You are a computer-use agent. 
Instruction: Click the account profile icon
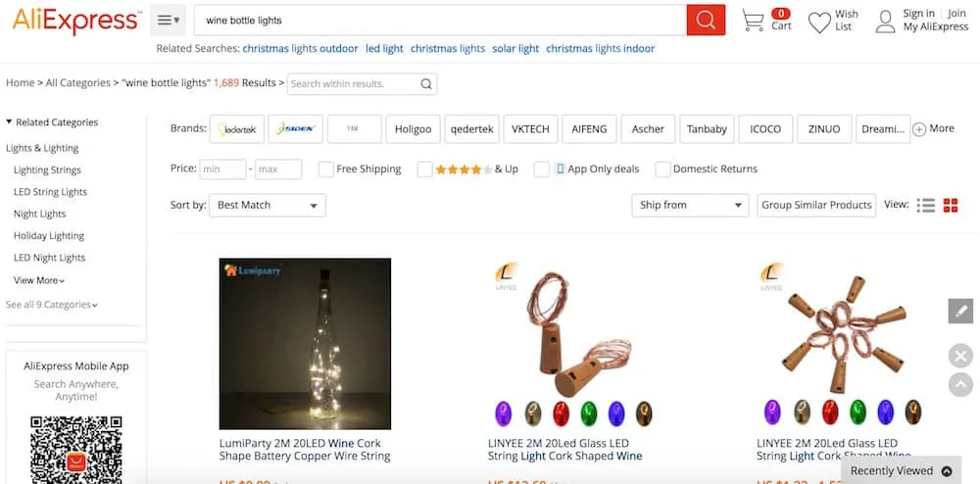pyautogui.click(x=885, y=22)
